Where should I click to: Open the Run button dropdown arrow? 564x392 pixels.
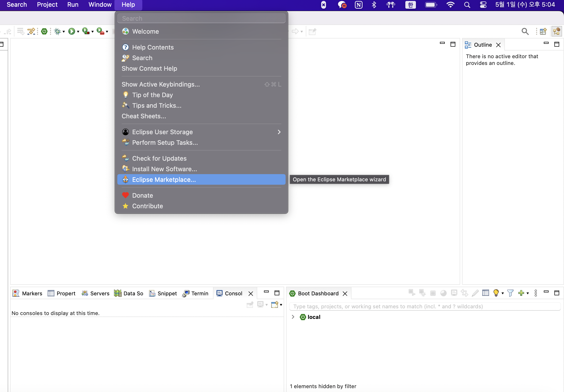click(x=78, y=32)
